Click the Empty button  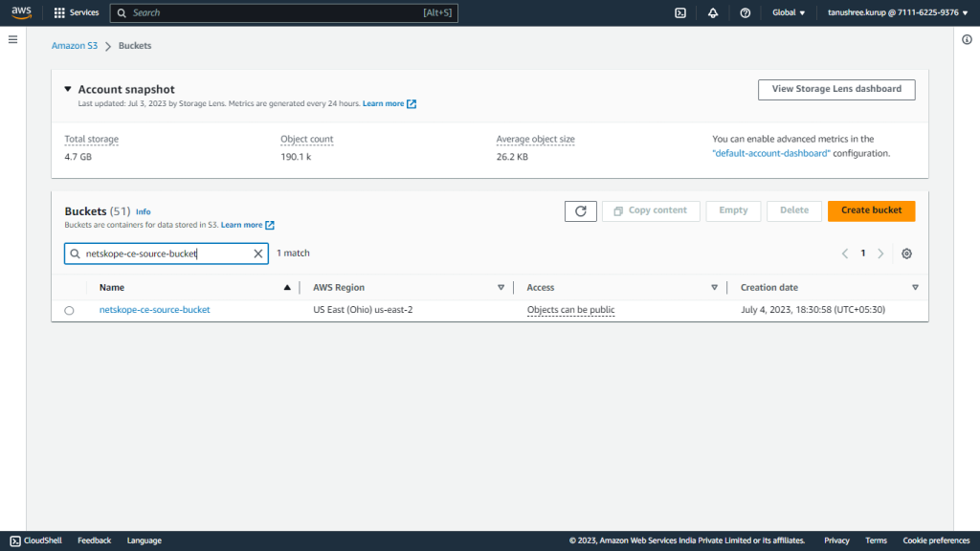click(x=733, y=211)
